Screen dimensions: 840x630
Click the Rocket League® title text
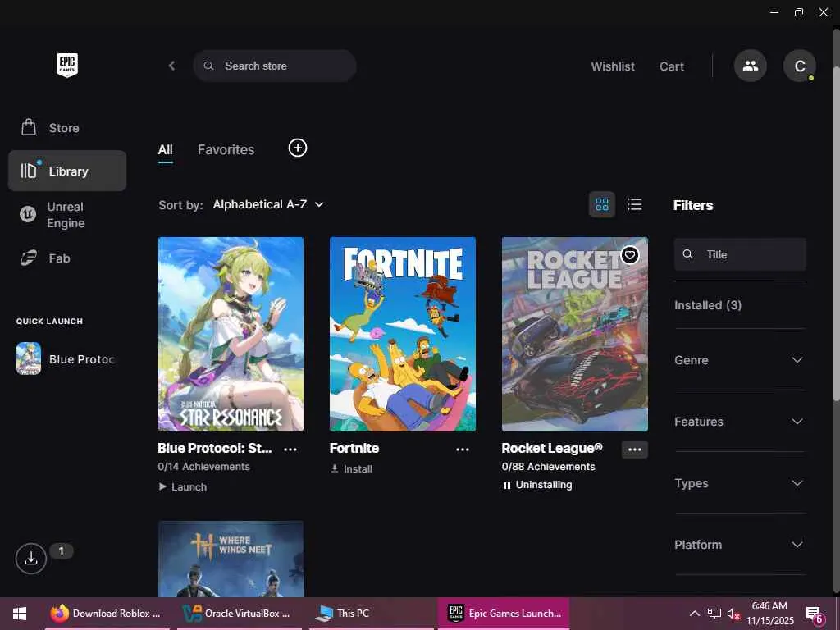tap(552, 449)
